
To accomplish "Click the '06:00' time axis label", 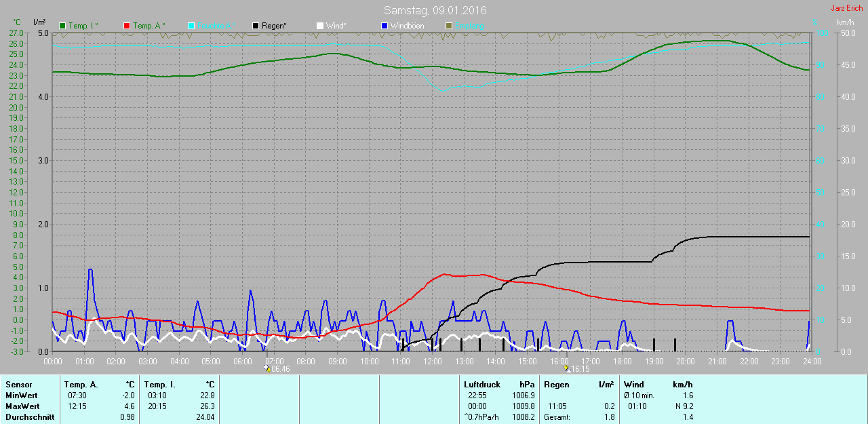I will [243, 362].
